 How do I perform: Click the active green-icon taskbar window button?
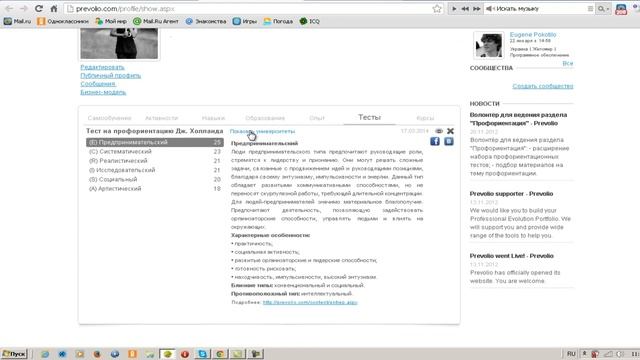point(167,354)
